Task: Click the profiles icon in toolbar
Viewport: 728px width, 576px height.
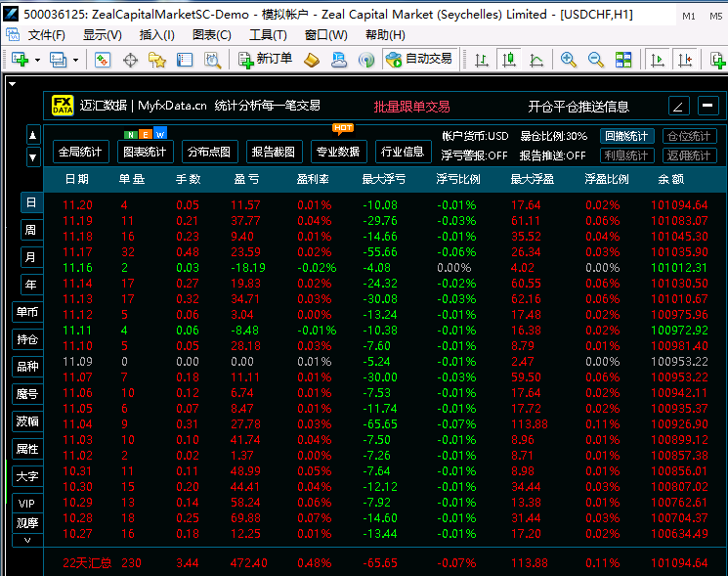Action: [58, 60]
